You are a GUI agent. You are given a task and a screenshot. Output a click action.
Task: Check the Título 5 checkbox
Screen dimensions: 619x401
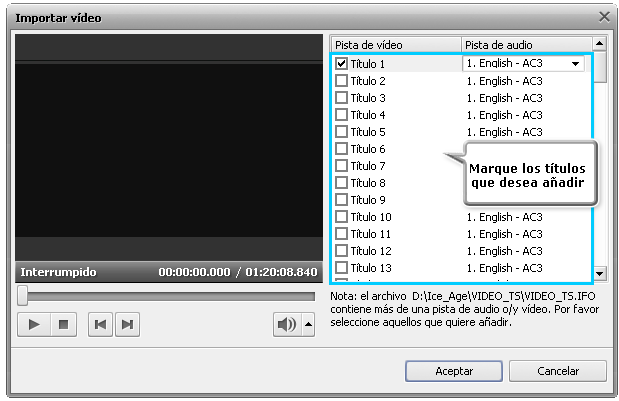point(341,131)
